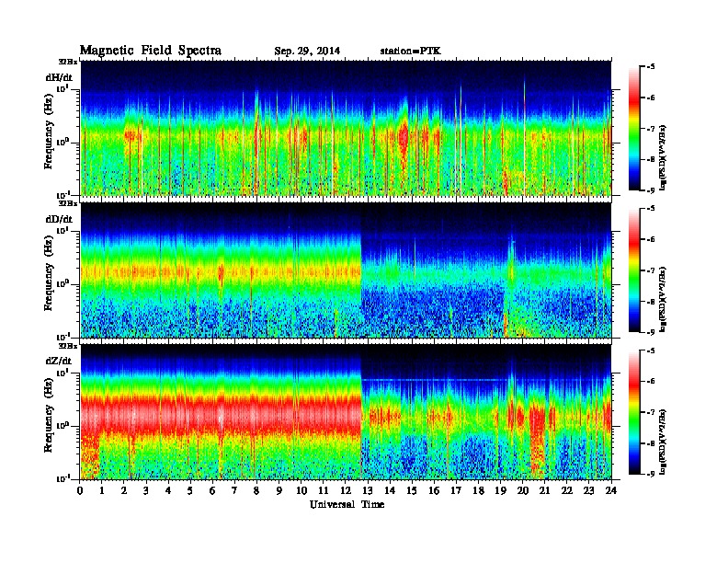Image resolution: width=728 pixels, height=563 pixels.
Task: Click the "Universal Time" axis label
Action: [347, 504]
